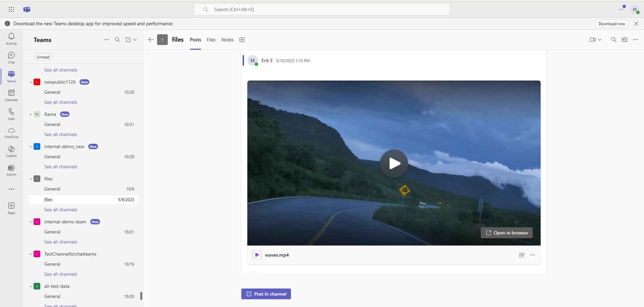Image resolution: width=644 pixels, height=307 pixels.
Task: Start a meeting with the video camera icon
Action: tap(593, 40)
